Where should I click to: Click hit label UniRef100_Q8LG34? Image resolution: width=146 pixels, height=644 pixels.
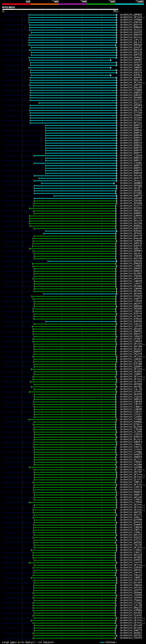pyautogui.click(x=131, y=110)
